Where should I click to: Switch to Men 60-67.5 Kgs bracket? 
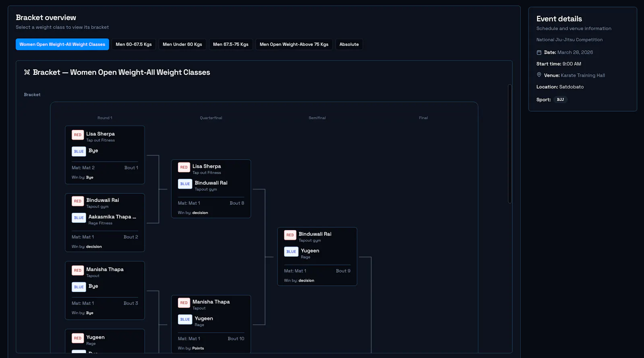pos(134,44)
